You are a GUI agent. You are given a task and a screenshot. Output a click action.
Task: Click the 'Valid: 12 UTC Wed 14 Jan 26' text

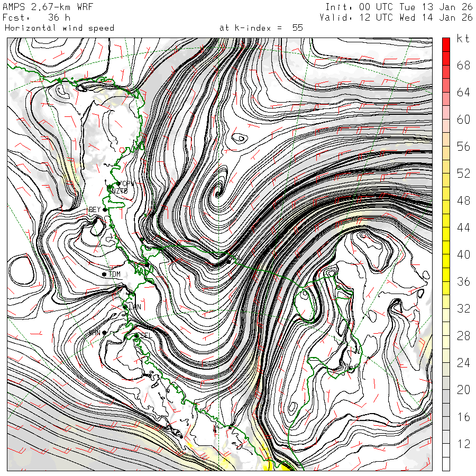[x=396, y=17]
